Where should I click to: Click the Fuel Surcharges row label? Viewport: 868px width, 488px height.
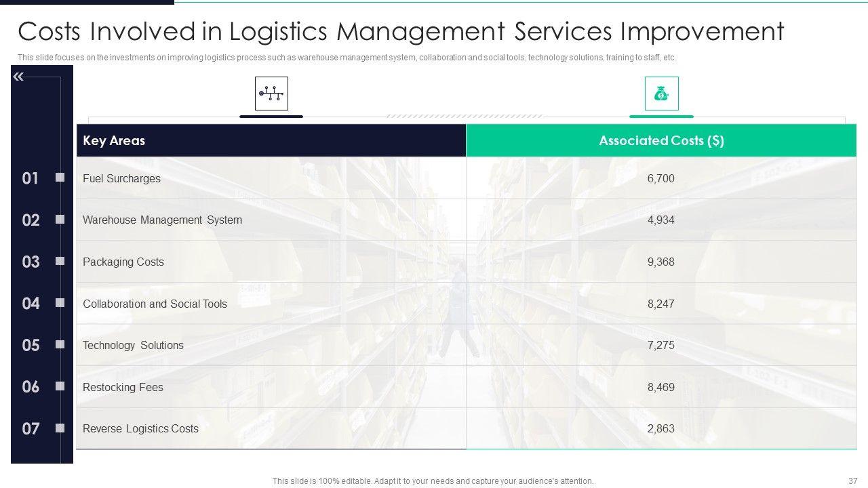click(x=121, y=179)
